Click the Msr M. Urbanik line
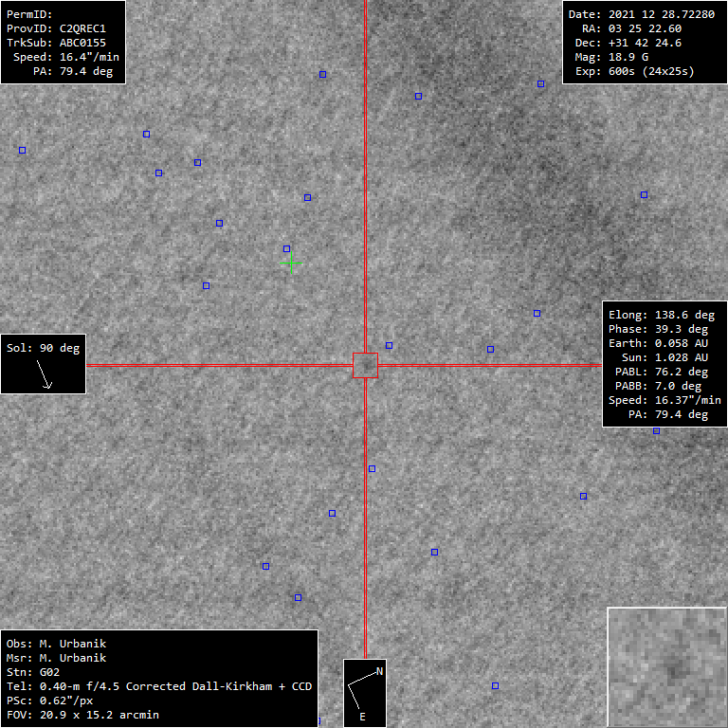728x728 pixels. point(56,658)
